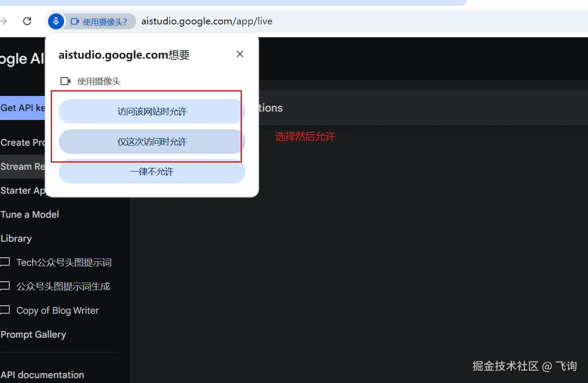Click camera icon next to 使用摄像头 in popup
This screenshot has height=383, width=588.
point(65,81)
